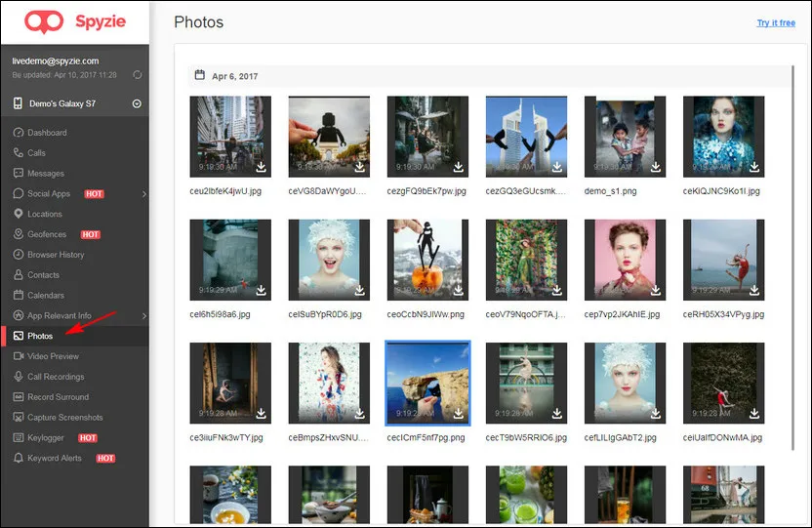Click download icon on ceUlafDONwMA.jpg thumbnail
This screenshot has width=812, height=528.
(754, 413)
